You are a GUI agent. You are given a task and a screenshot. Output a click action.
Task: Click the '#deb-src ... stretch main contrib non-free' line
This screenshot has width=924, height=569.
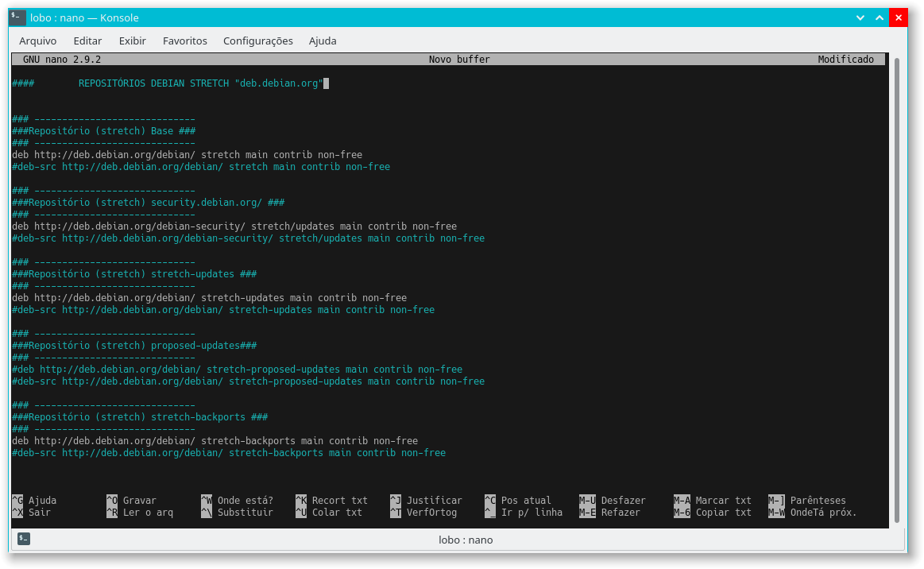201,167
